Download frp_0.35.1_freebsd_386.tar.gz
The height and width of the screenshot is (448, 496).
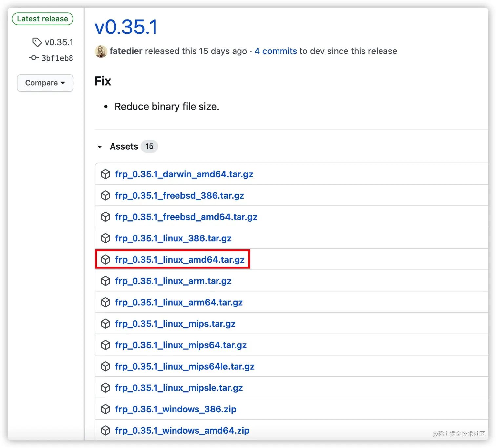(x=179, y=195)
